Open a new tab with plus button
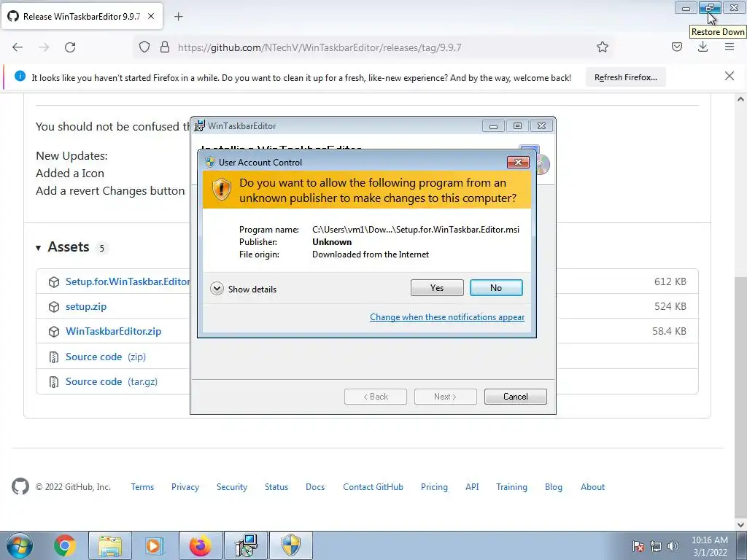Screen dimensions: 747x560 point(178,17)
